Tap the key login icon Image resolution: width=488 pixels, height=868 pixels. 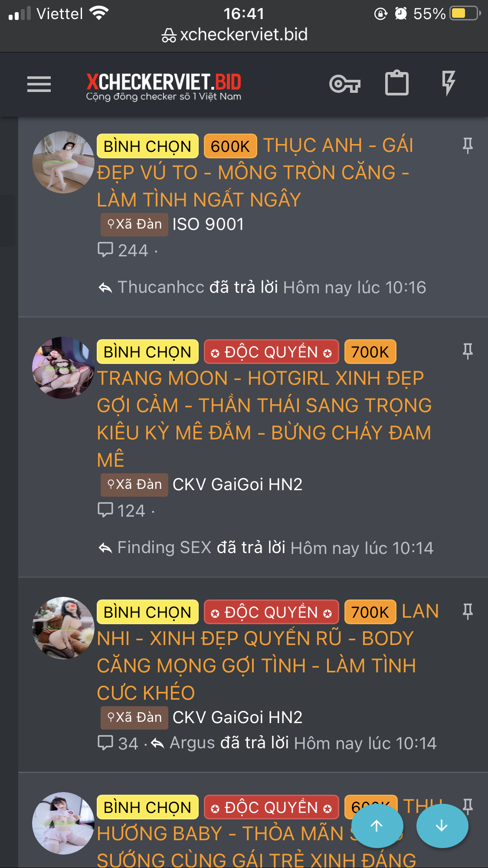coord(345,84)
